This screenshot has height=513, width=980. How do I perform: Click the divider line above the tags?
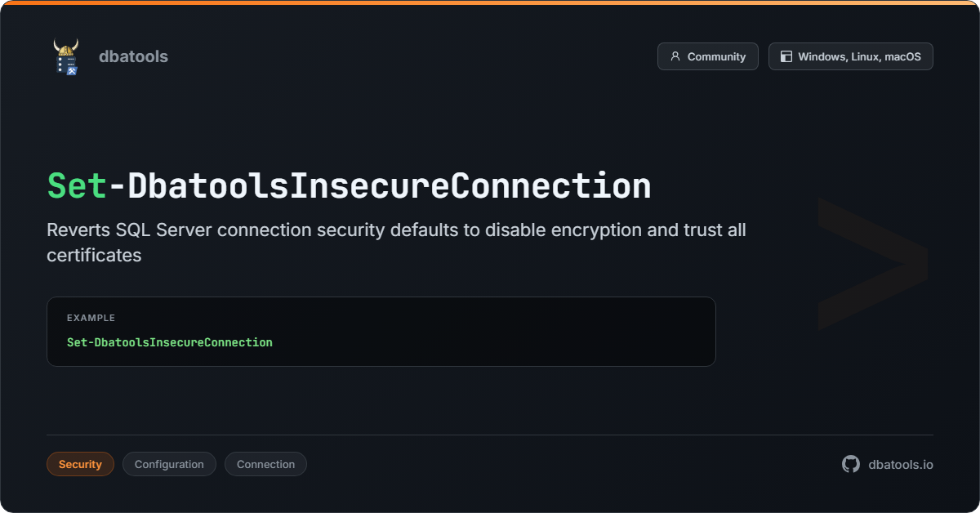click(490, 435)
